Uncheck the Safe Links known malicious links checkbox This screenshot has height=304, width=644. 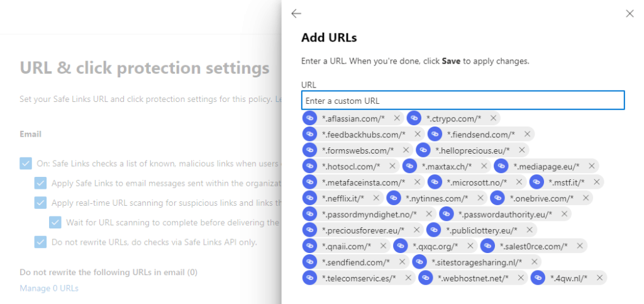(26, 164)
